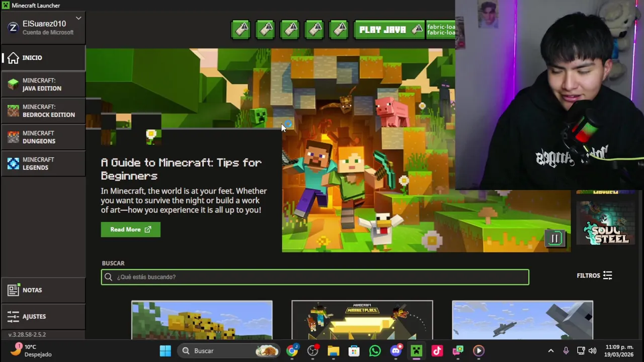This screenshot has width=644, height=362.
Task: Open TikTok from the taskbar
Action: (437, 351)
